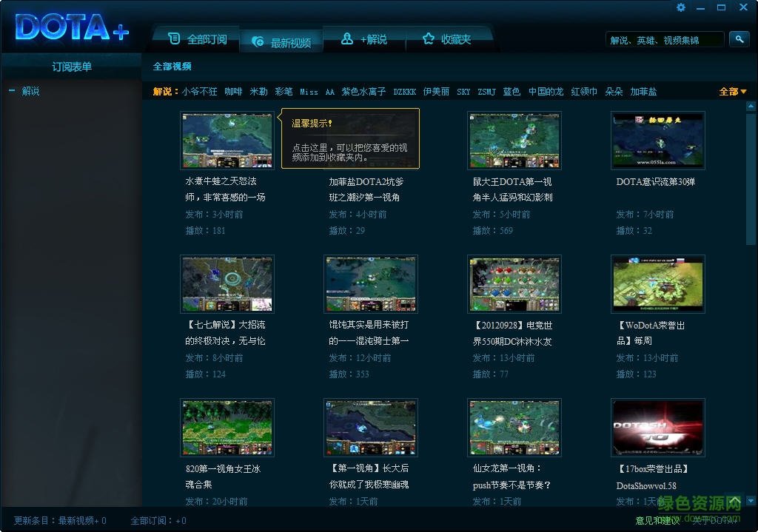
Task: Open the 鼠大王DOTA第一视角 video thumbnail
Action: 514,140
